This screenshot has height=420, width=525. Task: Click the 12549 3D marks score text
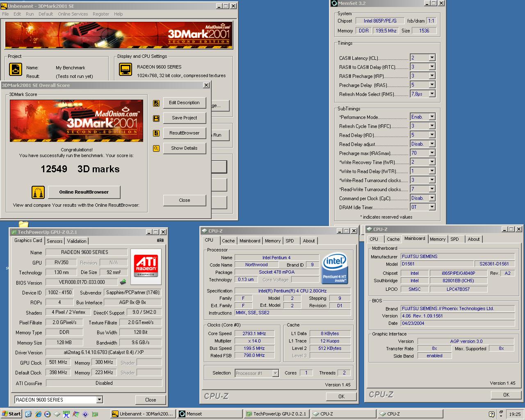(x=80, y=169)
